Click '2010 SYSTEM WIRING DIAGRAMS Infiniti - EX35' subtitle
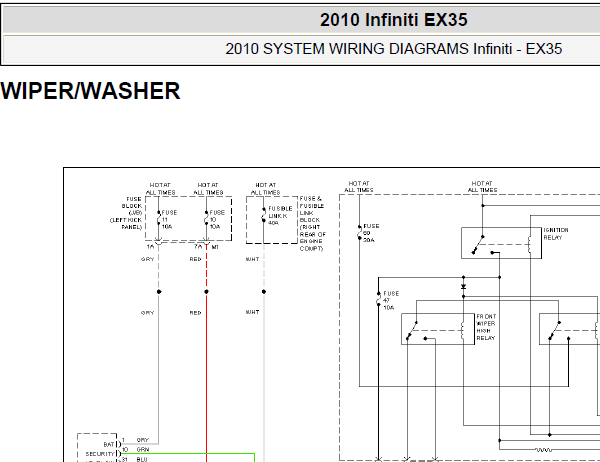 pyautogui.click(x=393, y=49)
